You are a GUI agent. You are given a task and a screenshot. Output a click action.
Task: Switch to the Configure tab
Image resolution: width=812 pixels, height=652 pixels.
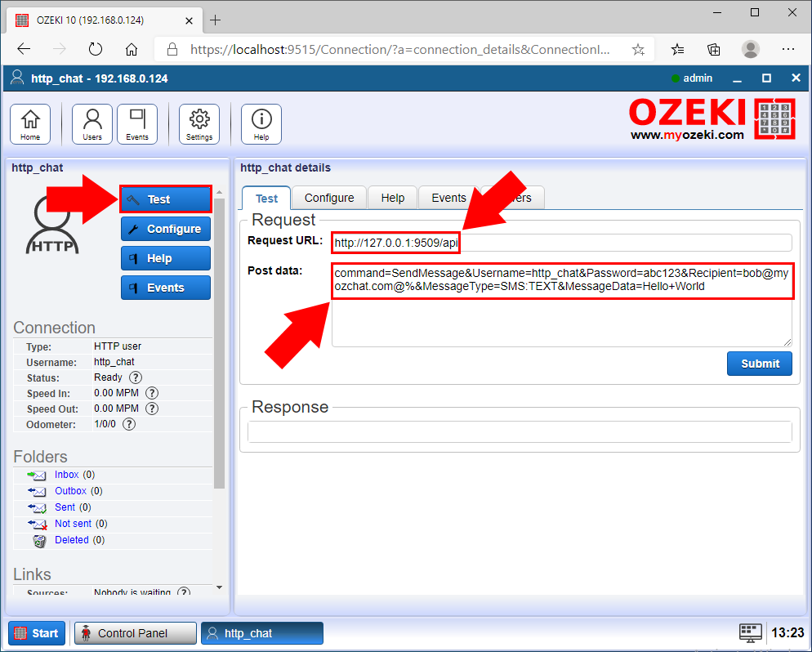point(329,197)
